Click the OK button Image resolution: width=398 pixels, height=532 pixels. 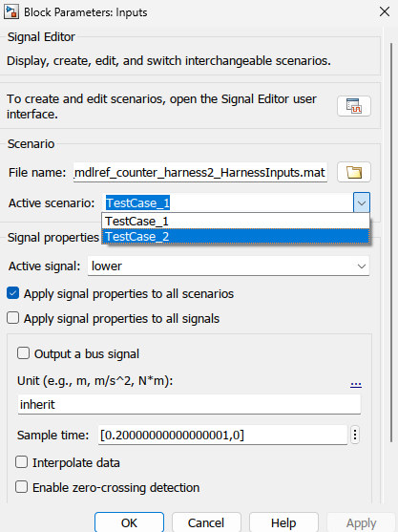[129, 522]
